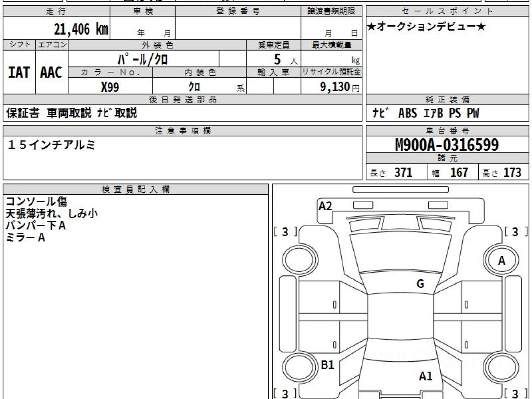
Task: Select the IAT shift cell
Action: click(19, 73)
